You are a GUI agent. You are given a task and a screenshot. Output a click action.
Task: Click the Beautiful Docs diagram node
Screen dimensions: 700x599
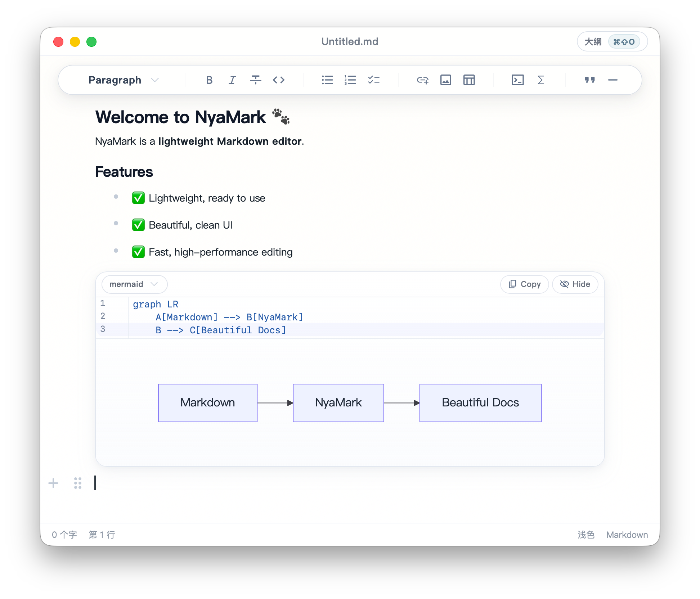(x=480, y=403)
